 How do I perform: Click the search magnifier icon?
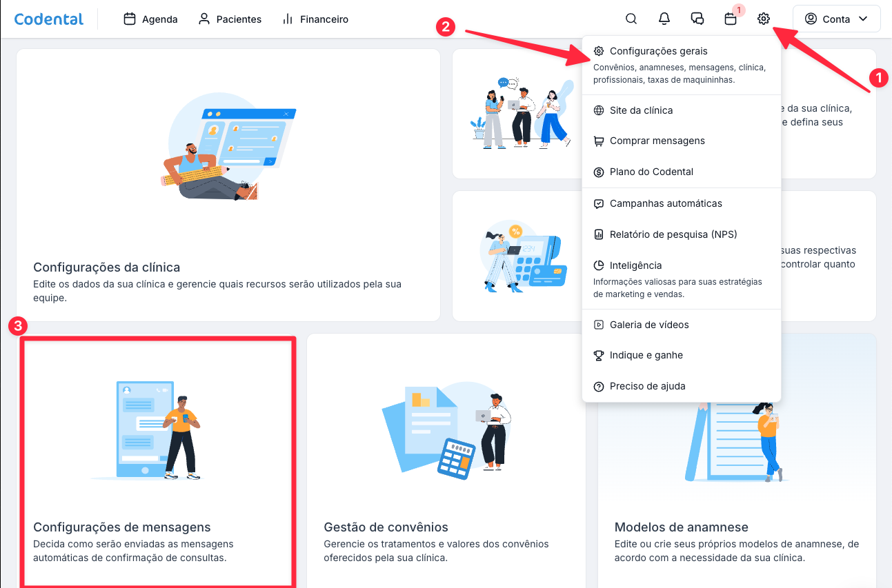click(631, 19)
